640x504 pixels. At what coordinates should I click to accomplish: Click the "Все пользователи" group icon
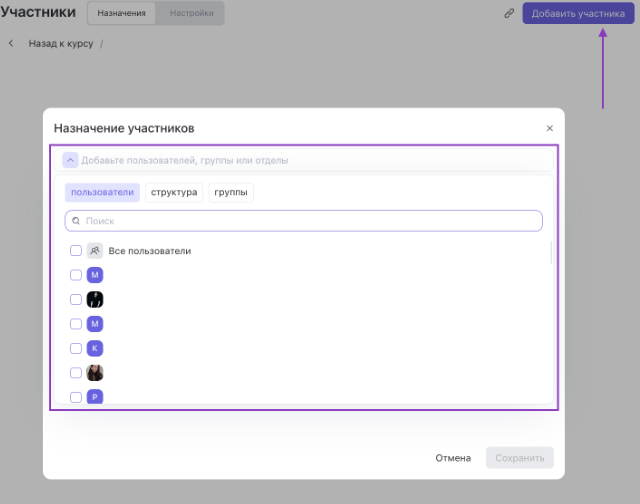point(95,251)
